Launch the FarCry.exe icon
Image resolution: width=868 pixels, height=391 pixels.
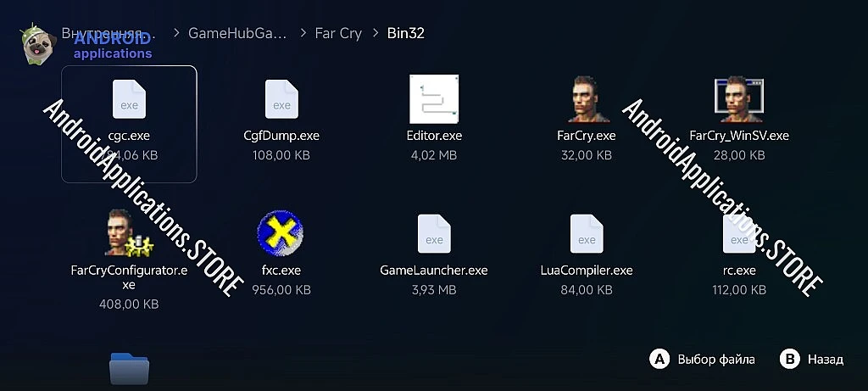587,98
